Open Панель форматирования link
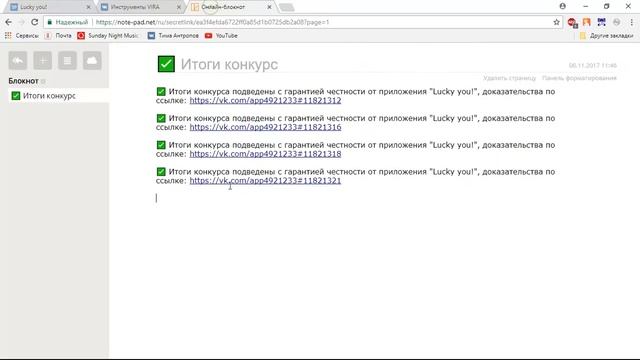640x360 pixels. click(579, 78)
